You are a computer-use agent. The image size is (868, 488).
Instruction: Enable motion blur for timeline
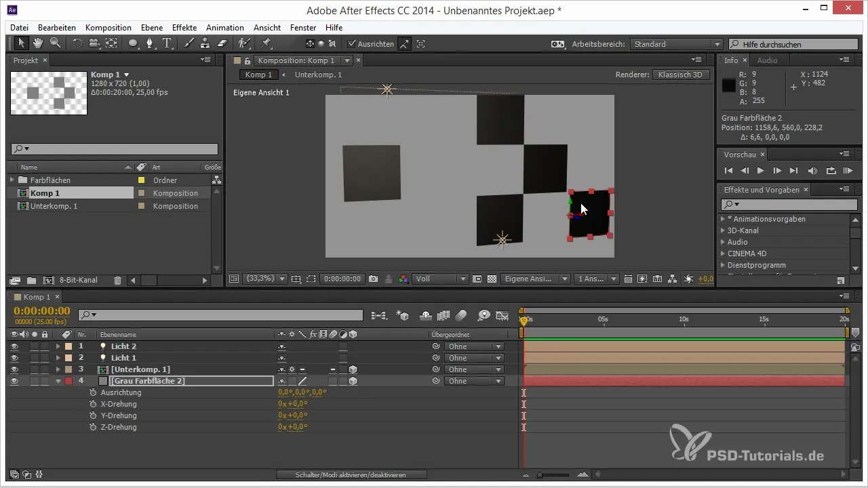(x=462, y=315)
